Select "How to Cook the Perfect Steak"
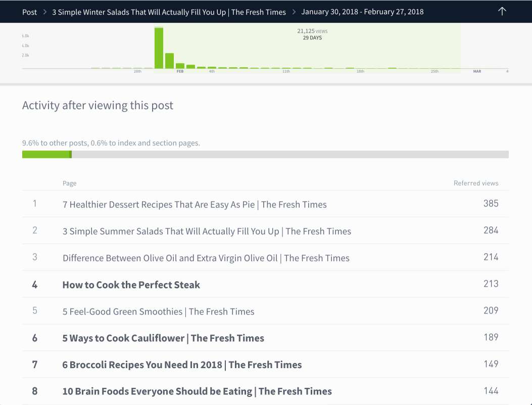532x405 pixels. pos(131,284)
